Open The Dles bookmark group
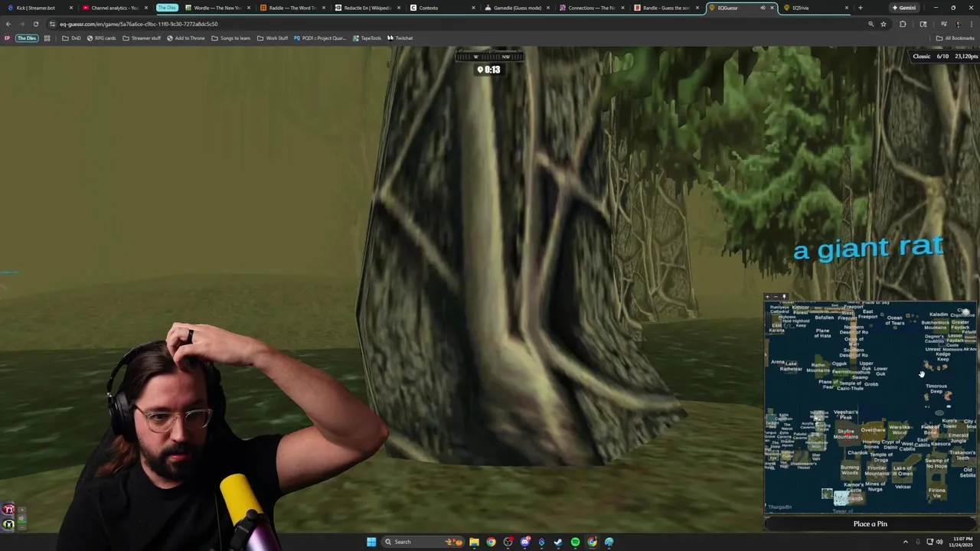 tap(27, 38)
